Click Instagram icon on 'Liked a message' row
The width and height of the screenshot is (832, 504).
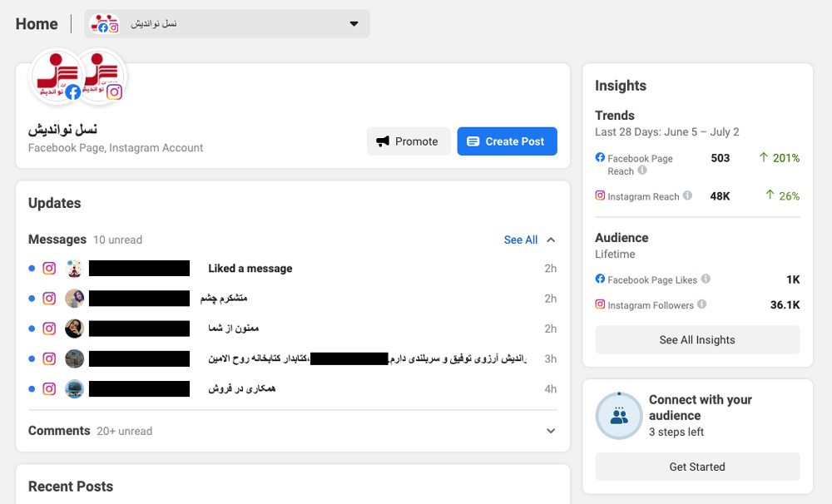[49, 269]
